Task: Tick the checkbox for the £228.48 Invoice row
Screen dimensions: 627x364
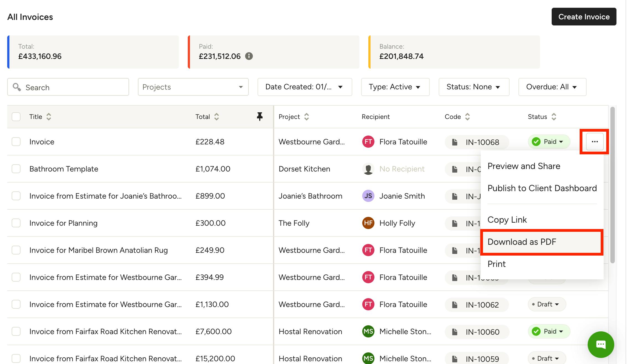Action: pyautogui.click(x=16, y=142)
